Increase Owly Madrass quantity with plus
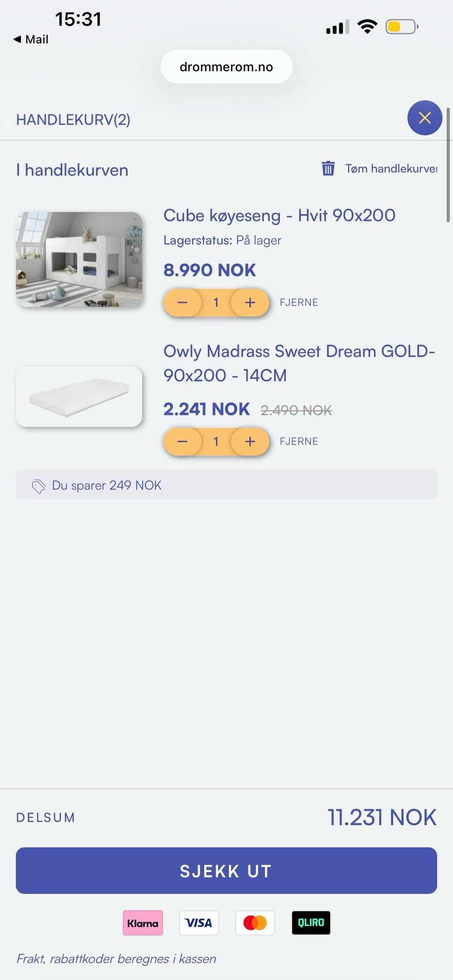Viewport: 453px width, 980px height. [250, 442]
